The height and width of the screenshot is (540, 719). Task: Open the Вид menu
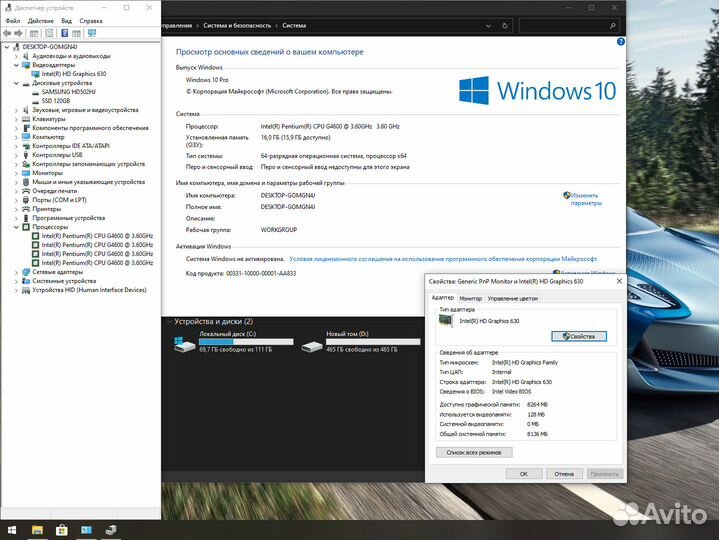click(x=66, y=21)
